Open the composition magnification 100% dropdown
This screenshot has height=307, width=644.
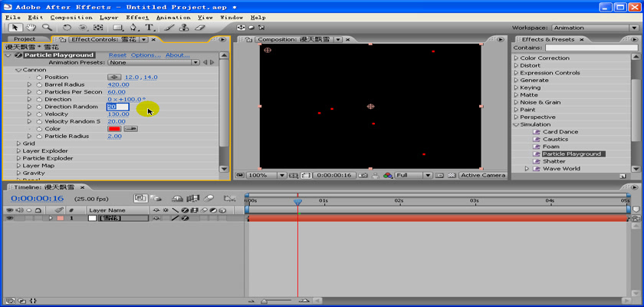pos(266,176)
